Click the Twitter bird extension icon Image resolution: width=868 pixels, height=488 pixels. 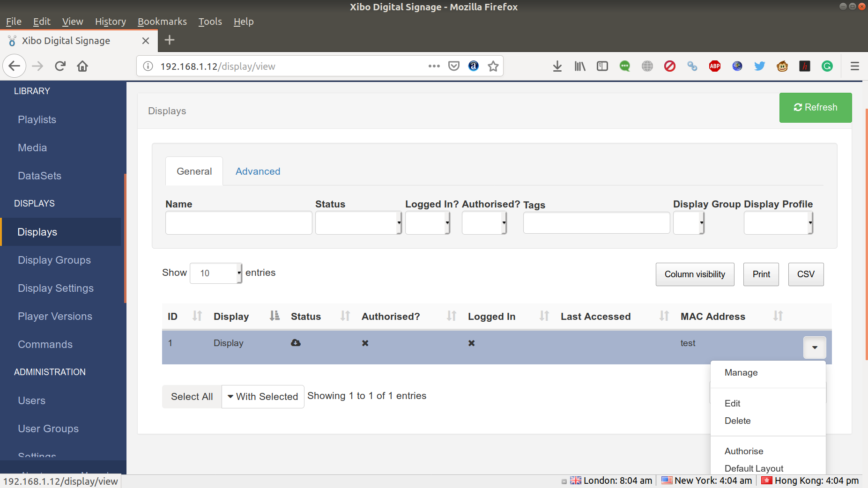point(760,66)
